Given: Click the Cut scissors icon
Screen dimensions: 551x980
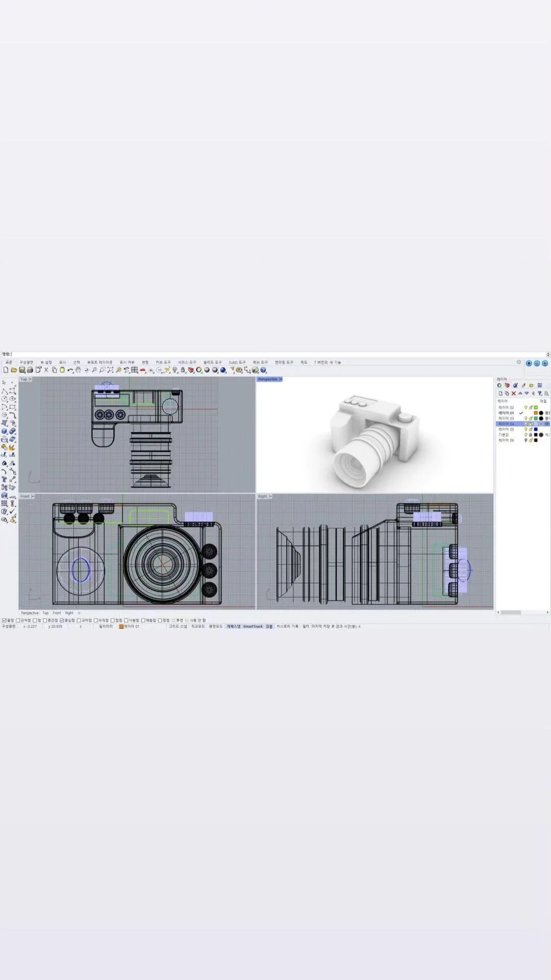Looking at the screenshot, I should tap(46, 370).
